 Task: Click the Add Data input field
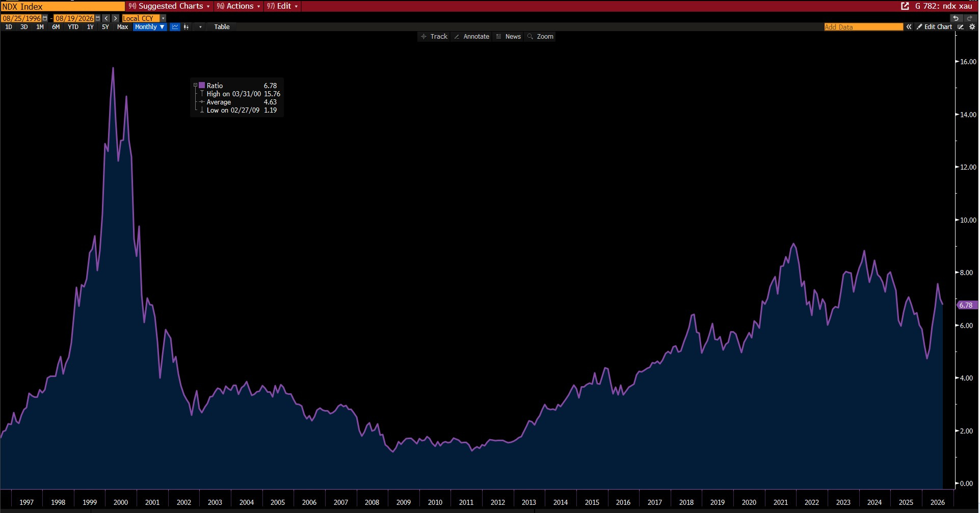pyautogui.click(x=863, y=27)
